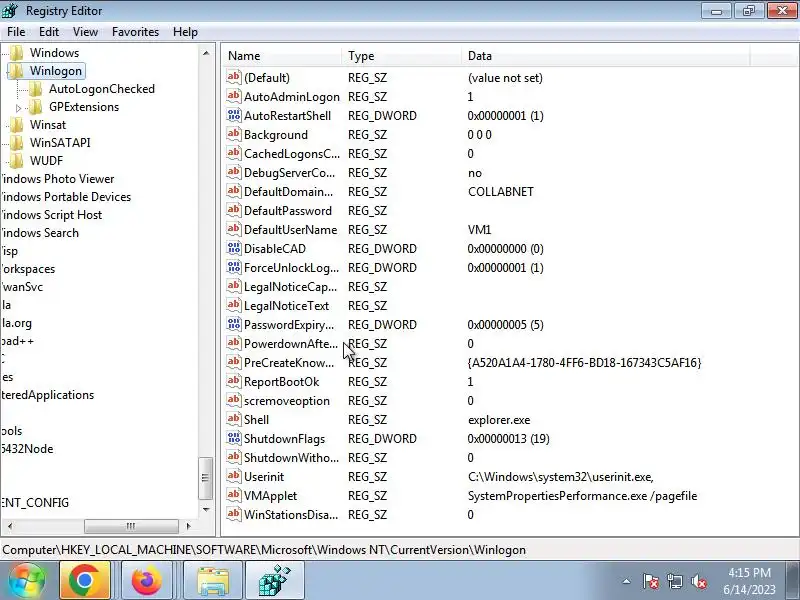
Task: Click the network tray icon
Action: (x=674, y=581)
